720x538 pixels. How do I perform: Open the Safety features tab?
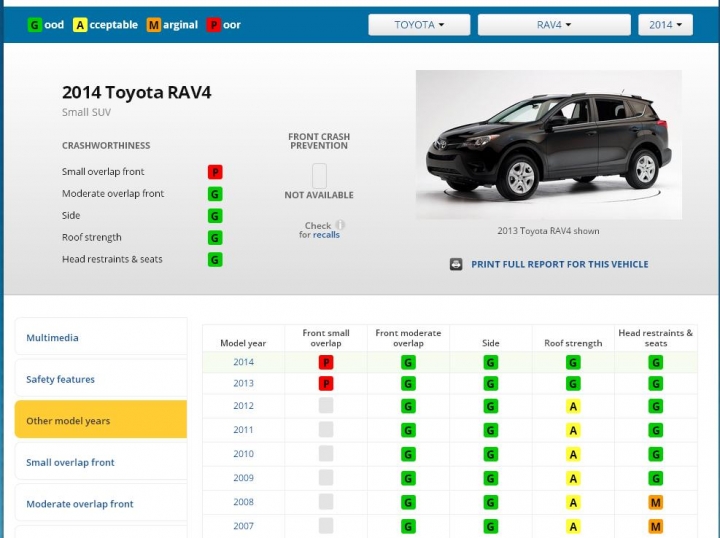point(101,378)
